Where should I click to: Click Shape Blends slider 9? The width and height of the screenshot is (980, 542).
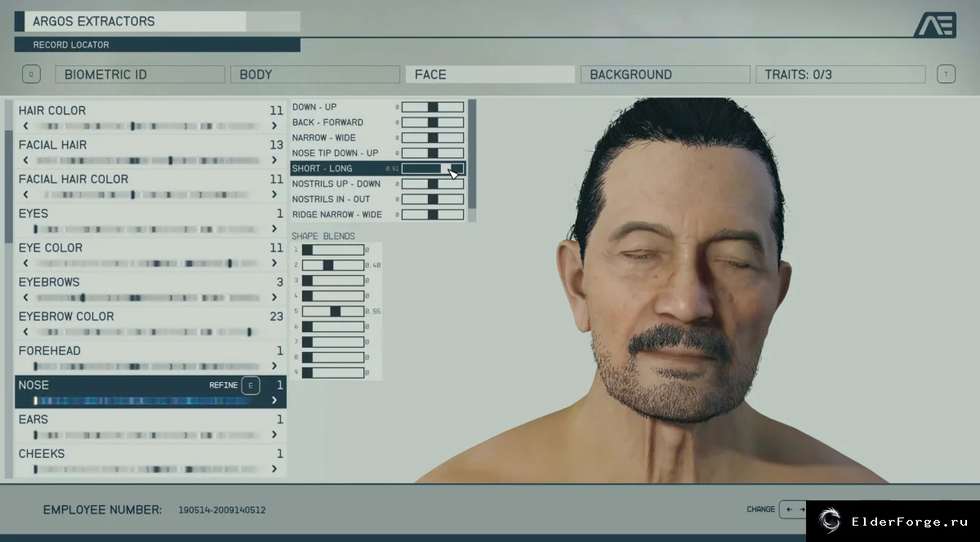point(333,373)
